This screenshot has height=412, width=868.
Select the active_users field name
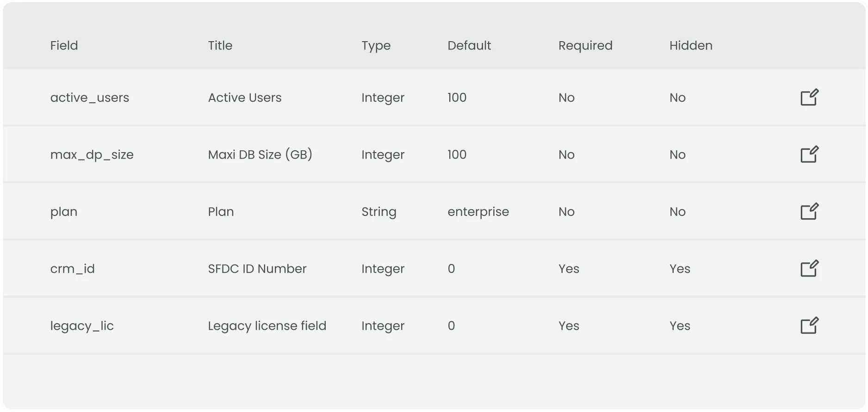pos(89,98)
